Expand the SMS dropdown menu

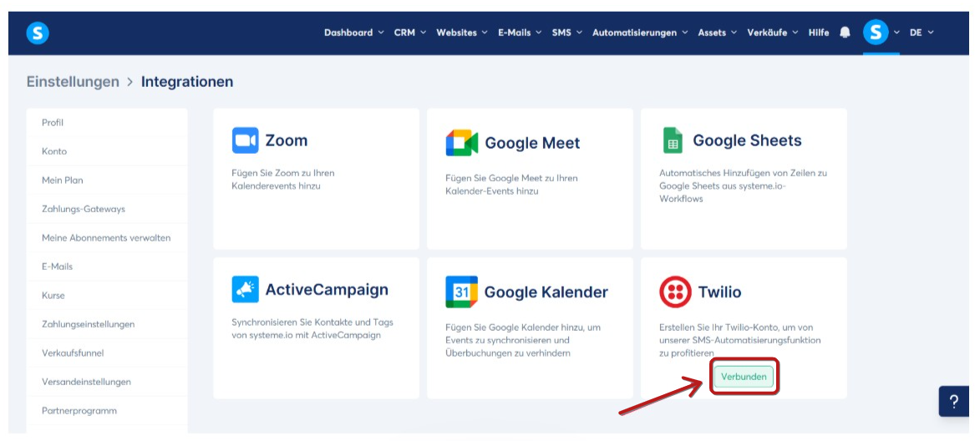click(567, 33)
